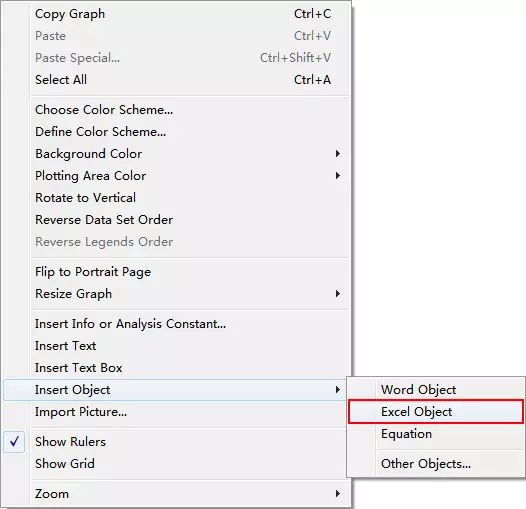
Task: Click Rotate to Vertical
Action: pyautogui.click(x=175, y=198)
